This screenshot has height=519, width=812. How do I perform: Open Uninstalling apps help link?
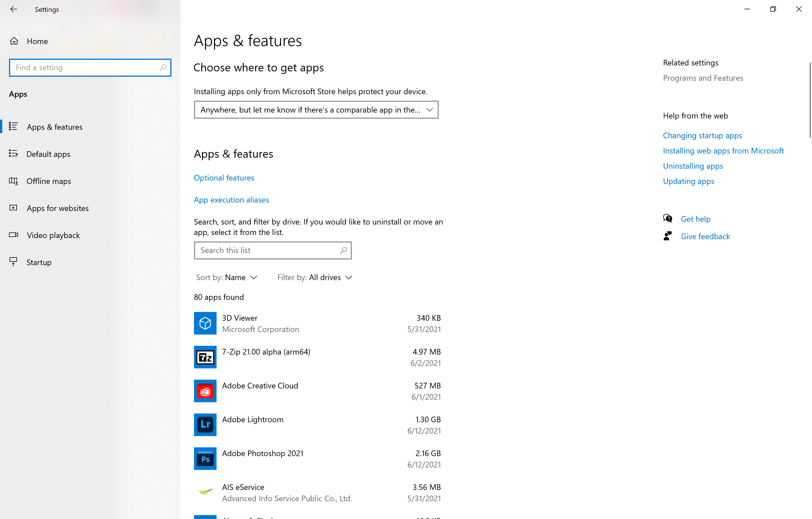(693, 166)
